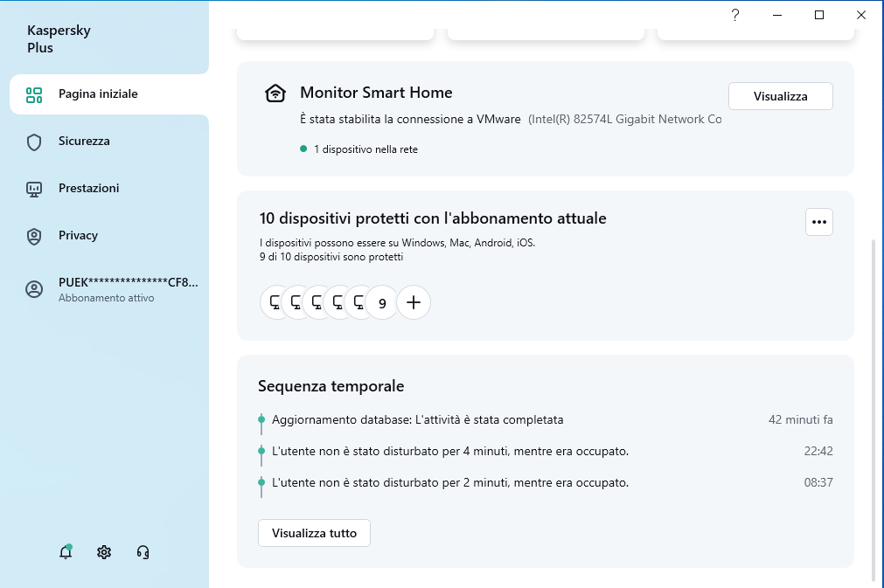Click the device count badge showing 9

tap(382, 303)
